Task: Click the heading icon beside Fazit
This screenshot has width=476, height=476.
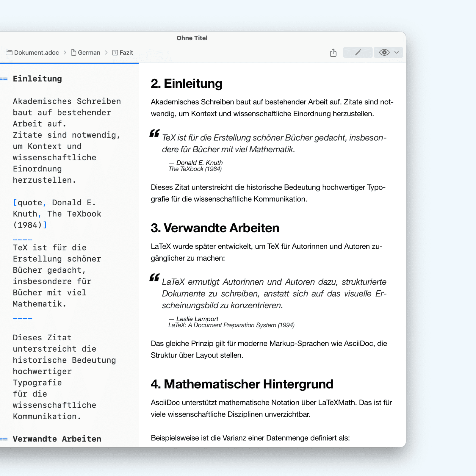Action: [115, 53]
